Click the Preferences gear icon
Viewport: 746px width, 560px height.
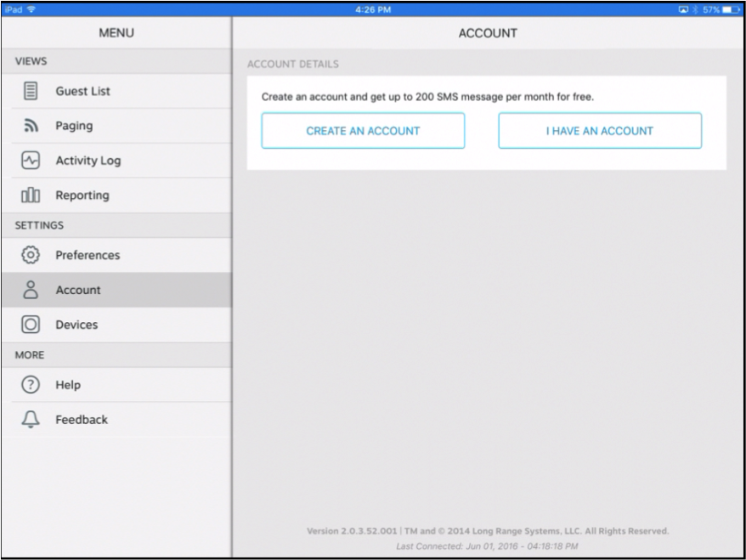click(x=31, y=255)
